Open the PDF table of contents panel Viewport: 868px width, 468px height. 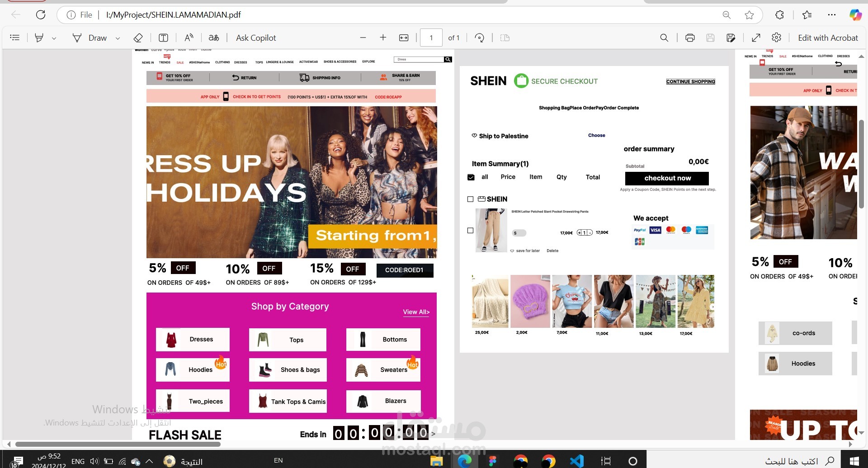pos(15,38)
